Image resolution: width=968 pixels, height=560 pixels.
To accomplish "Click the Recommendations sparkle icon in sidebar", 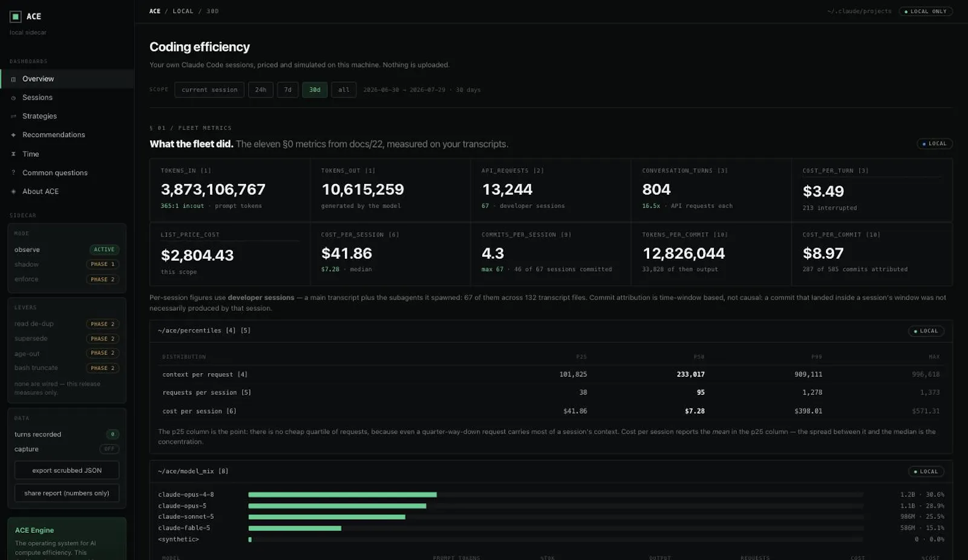I will (13, 135).
